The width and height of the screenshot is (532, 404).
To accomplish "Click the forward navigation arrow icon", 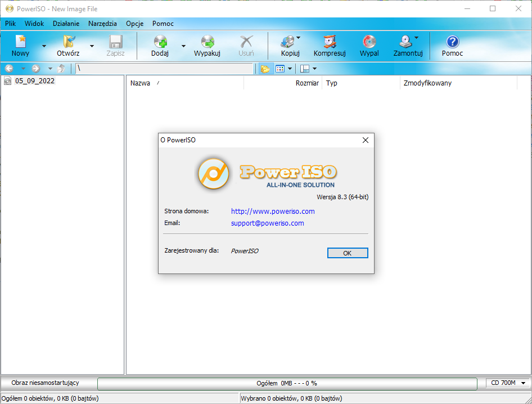I will (x=36, y=69).
